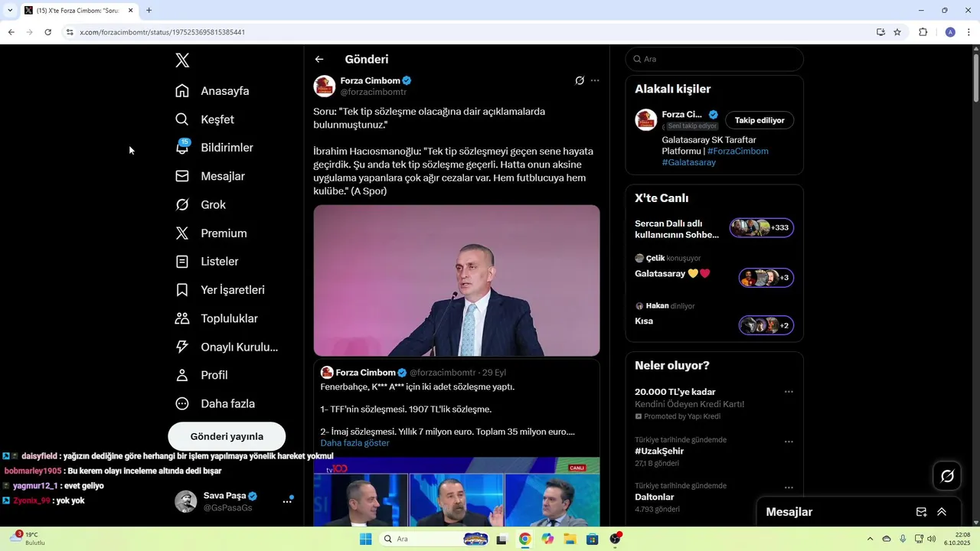Click new message icon in Mesajlar drawer
980x551 pixels.
922,512
